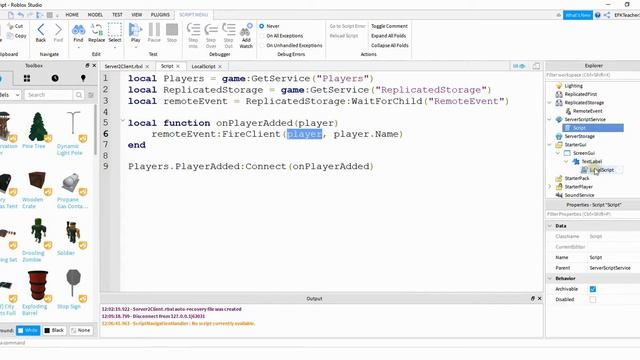Collapse the Data properties section

tap(550, 226)
